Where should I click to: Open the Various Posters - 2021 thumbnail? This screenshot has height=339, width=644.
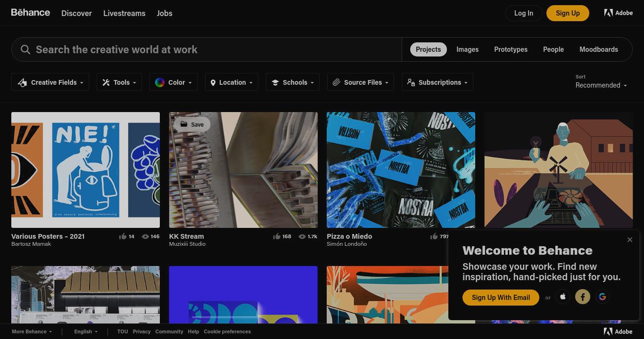[85, 170]
